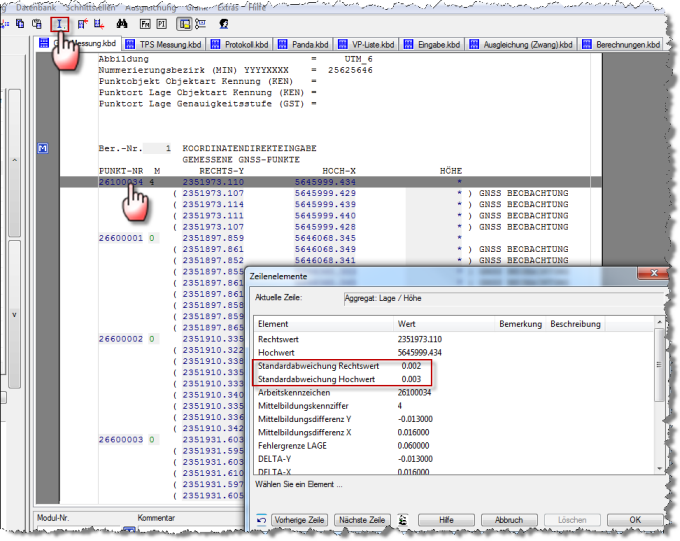The width and height of the screenshot is (680, 541).
Task: Click the 'Fre' toolbar icon
Action: (145, 23)
